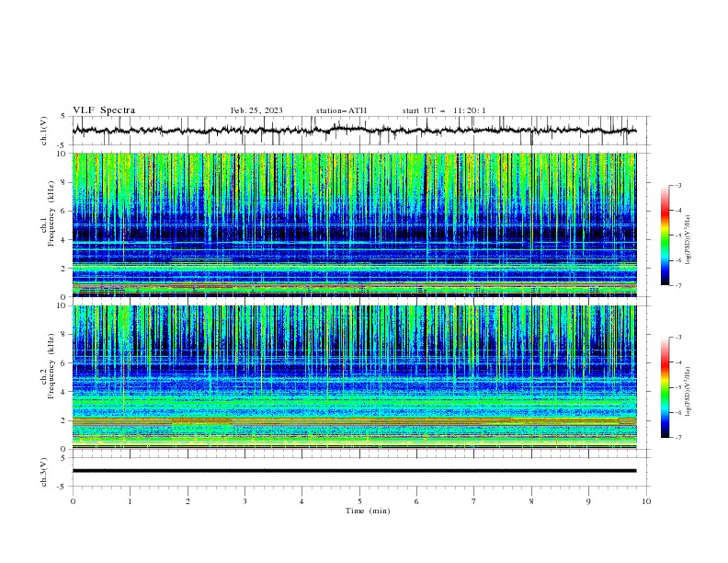
Task: Click the 6 kHz tick on ch.2 frequency axis
Action: [65, 362]
